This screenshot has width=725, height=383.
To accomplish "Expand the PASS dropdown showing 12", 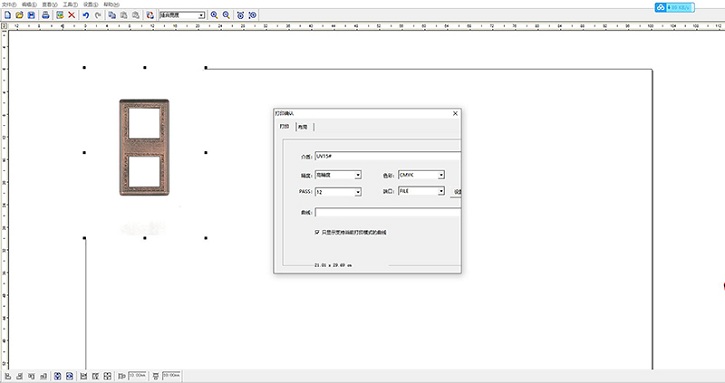I will (358, 192).
